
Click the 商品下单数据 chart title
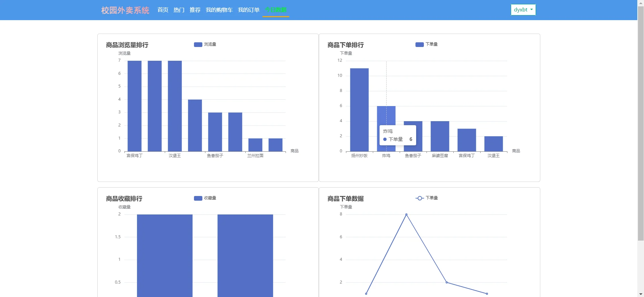pyautogui.click(x=346, y=199)
